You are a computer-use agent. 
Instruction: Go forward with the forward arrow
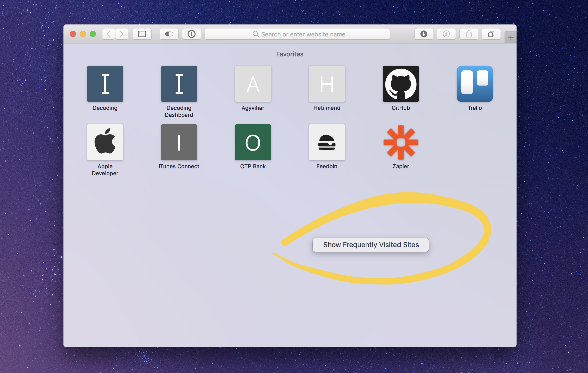coord(122,34)
